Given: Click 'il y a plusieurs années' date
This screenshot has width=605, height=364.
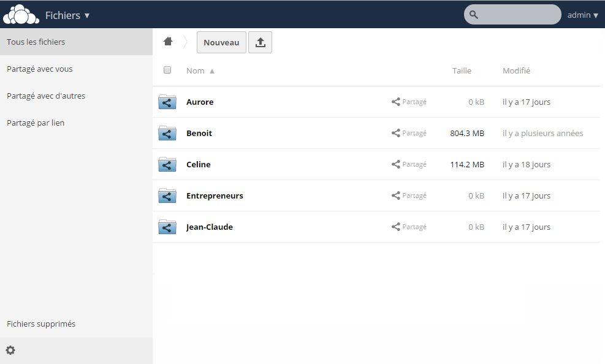Looking at the screenshot, I should (x=542, y=133).
